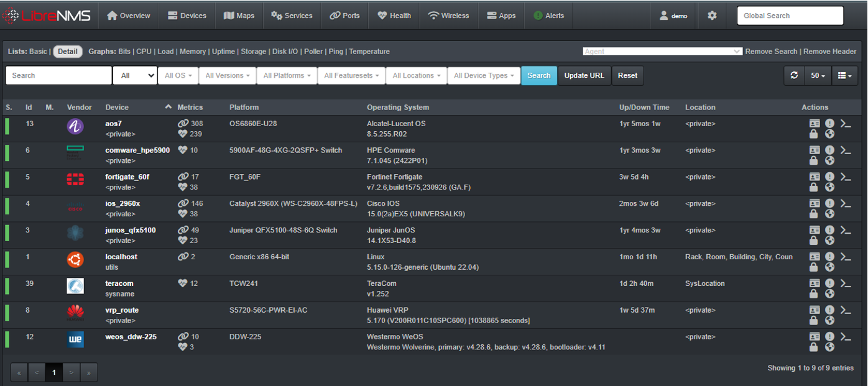868x386 pixels.
Task: Click the Ubuntu vendor logo for localhost
Action: 75,260
